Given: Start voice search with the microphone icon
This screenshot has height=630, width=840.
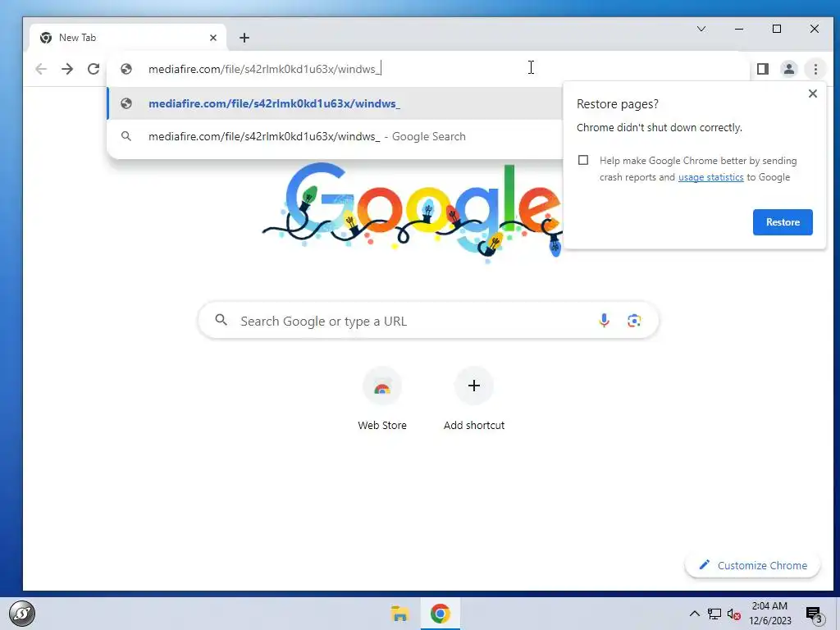Looking at the screenshot, I should 604,321.
